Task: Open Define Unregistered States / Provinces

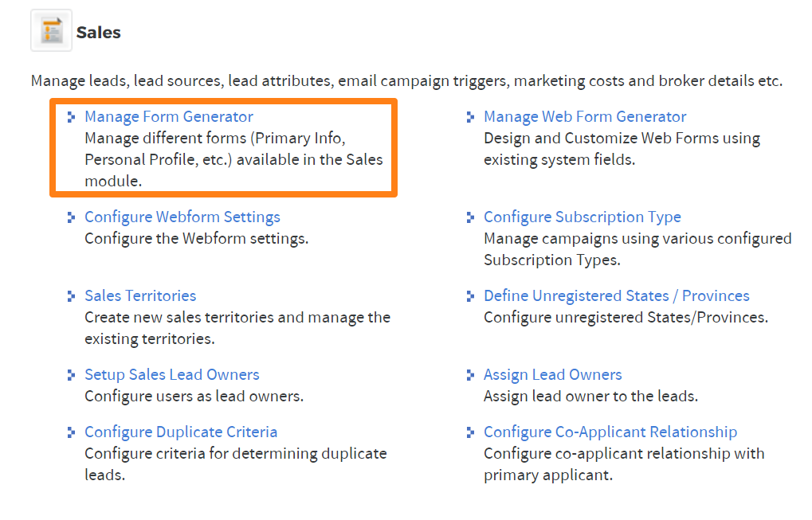Action: 617,296
